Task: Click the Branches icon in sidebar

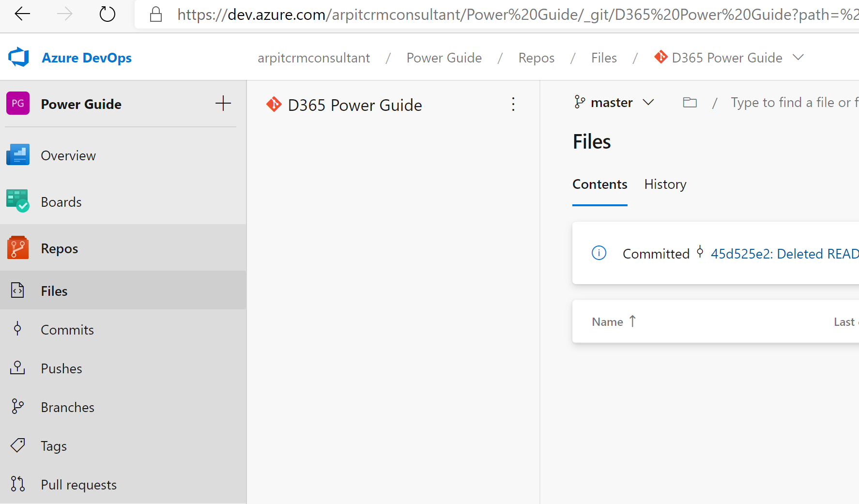Action: (17, 406)
